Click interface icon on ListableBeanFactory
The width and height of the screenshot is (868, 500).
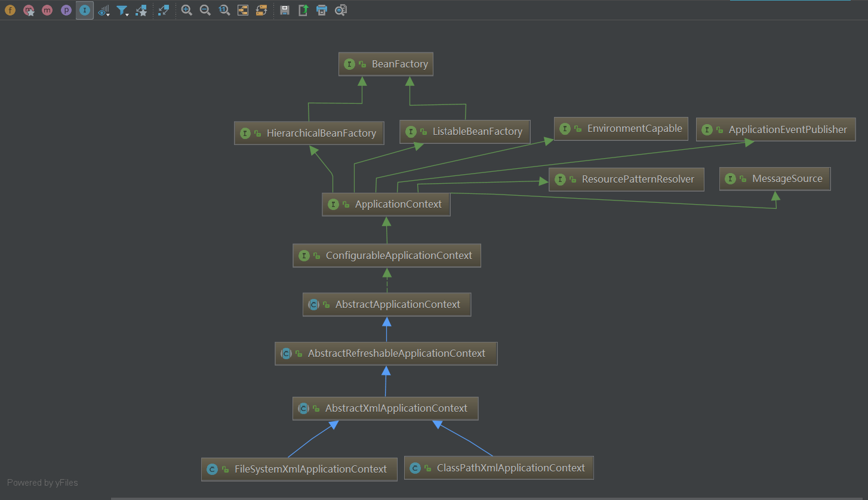click(410, 132)
